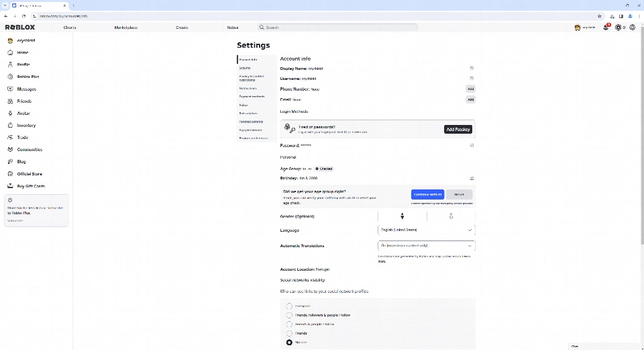This screenshot has height=350, width=644.
Task: Edit the Username with pencil icon
Action: point(472,78)
